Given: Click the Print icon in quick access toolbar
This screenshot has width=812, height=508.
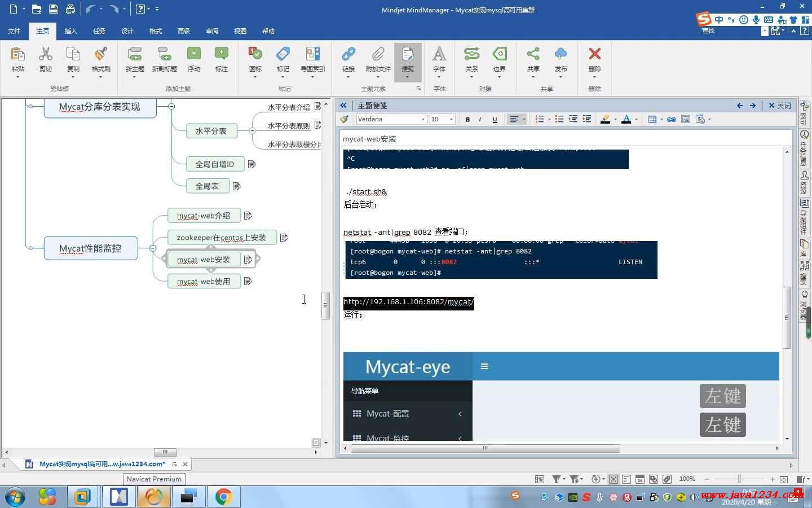Looking at the screenshot, I should pyautogui.click(x=70, y=9).
